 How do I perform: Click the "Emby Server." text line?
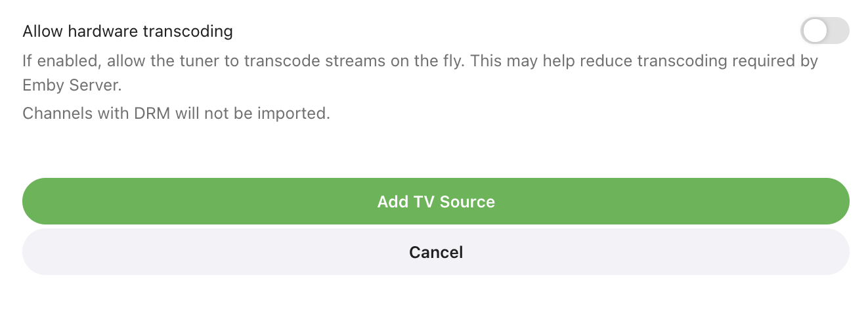click(x=72, y=85)
